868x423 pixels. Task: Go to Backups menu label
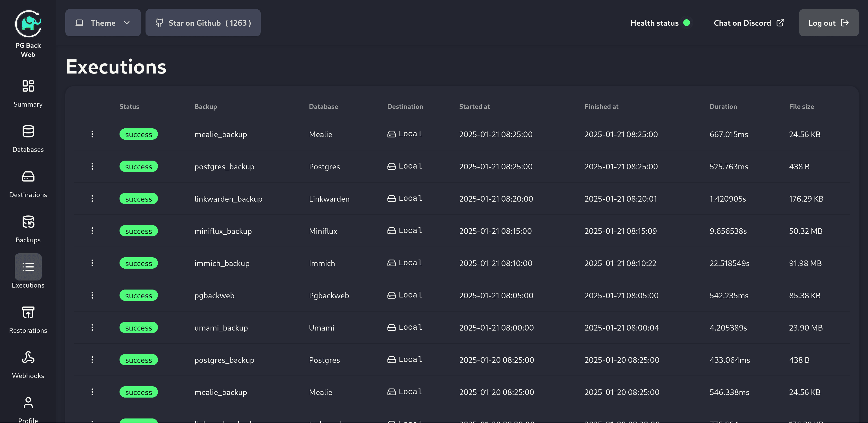[x=28, y=240]
